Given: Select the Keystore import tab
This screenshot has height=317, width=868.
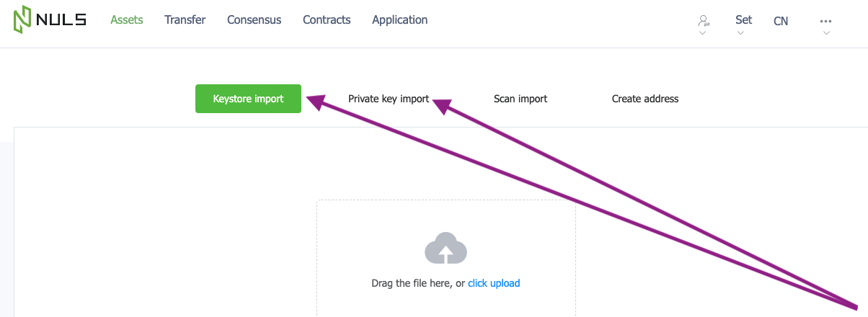Looking at the screenshot, I should (x=248, y=99).
